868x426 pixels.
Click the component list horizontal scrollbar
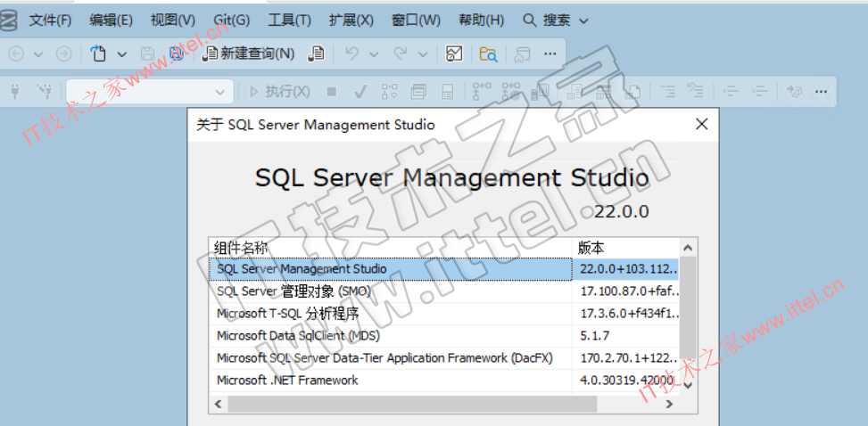click(x=446, y=404)
